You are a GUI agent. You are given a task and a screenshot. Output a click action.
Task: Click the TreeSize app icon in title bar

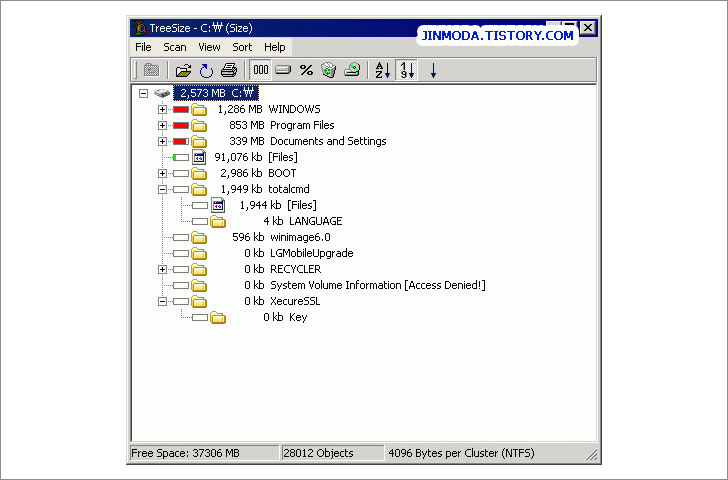pos(139,28)
